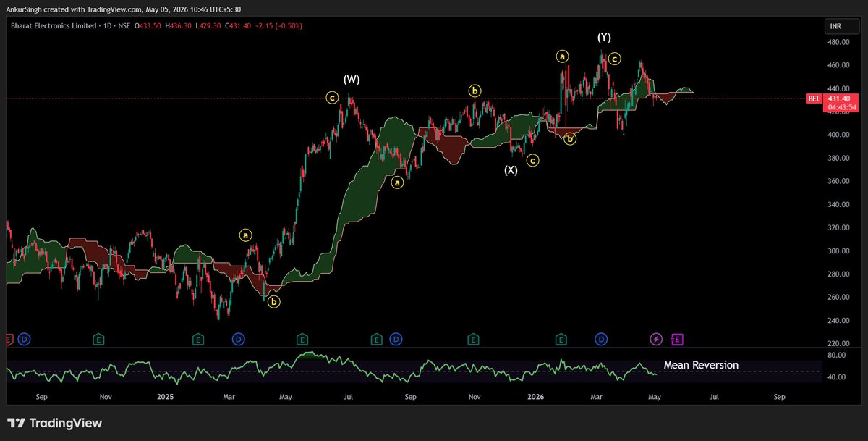868x441 pixels.
Task: Select the earnings marker near May 2025
Action: click(x=302, y=338)
